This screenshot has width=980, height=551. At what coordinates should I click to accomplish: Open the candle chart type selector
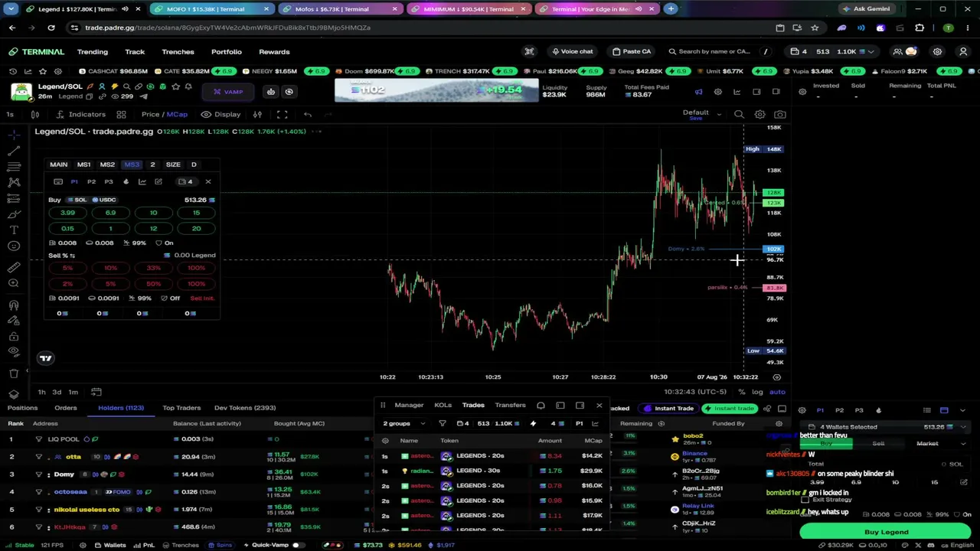click(x=34, y=114)
